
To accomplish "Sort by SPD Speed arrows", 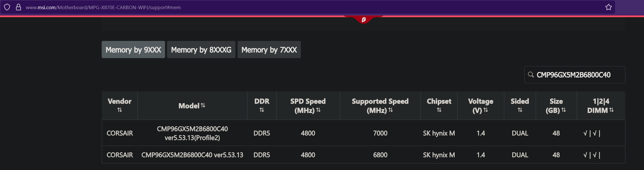I will tap(318, 110).
